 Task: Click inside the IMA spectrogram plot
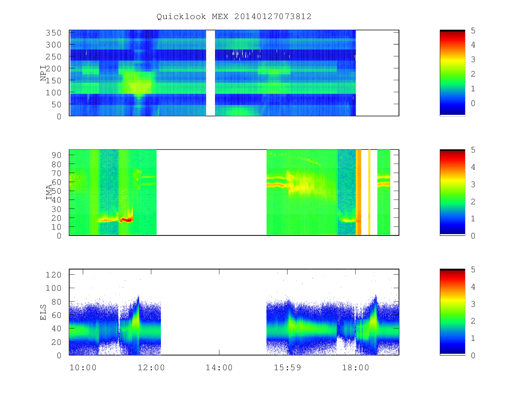234,192
